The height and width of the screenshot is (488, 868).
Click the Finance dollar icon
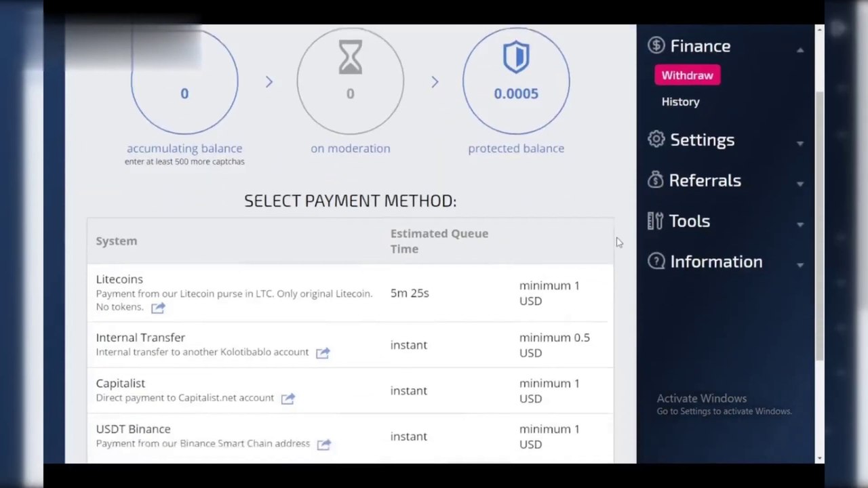pyautogui.click(x=656, y=45)
